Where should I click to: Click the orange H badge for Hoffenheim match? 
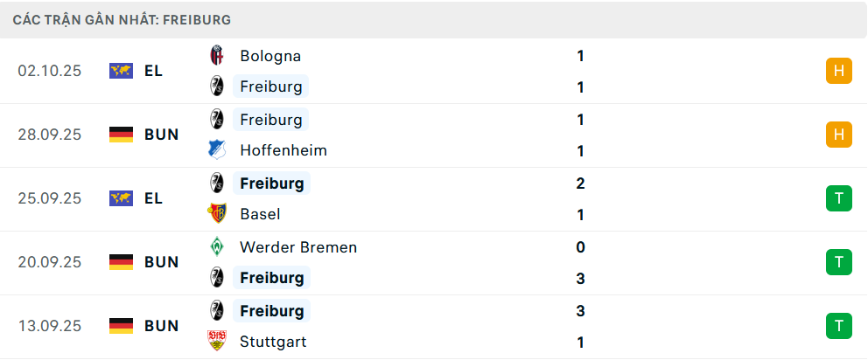coord(838,135)
